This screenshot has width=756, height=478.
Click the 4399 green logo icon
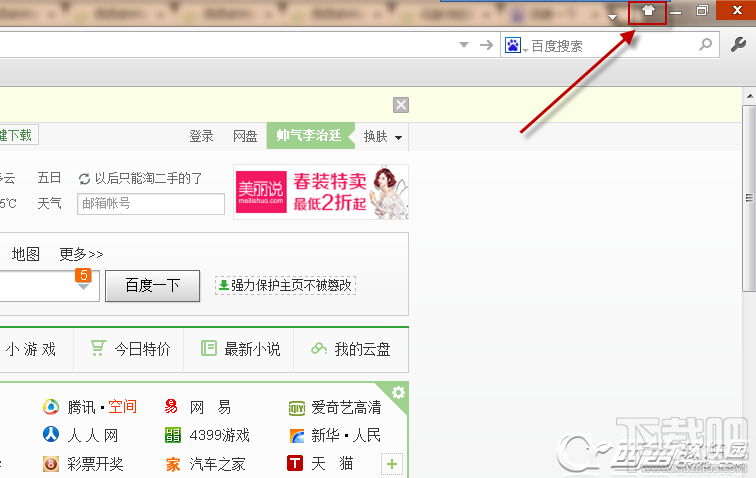[x=172, y=435]
